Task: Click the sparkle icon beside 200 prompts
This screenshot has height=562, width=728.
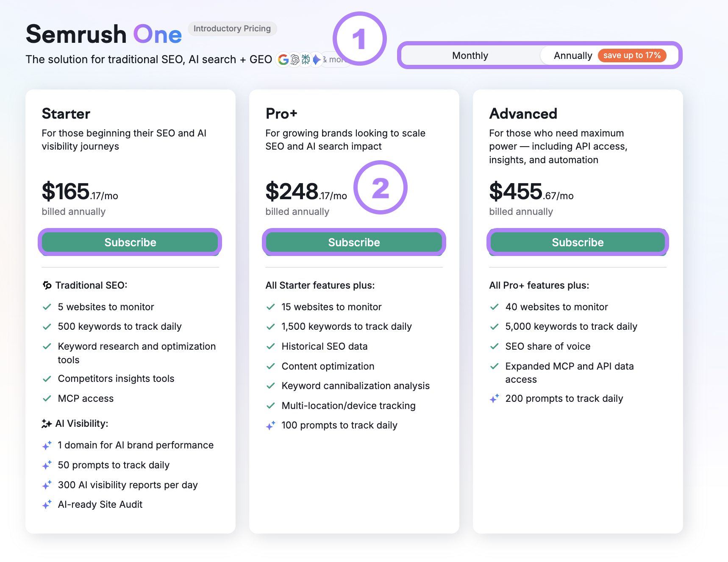Action: tap(494, 398)
